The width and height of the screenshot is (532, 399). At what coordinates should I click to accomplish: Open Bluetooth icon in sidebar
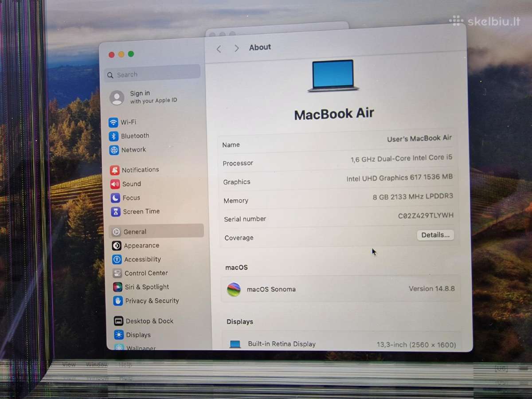[113, 136]
